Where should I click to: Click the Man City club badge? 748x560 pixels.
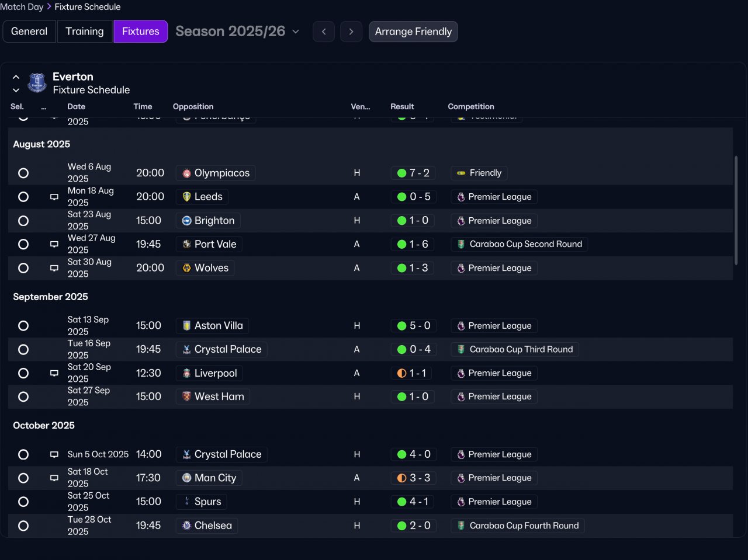(186, 478)
